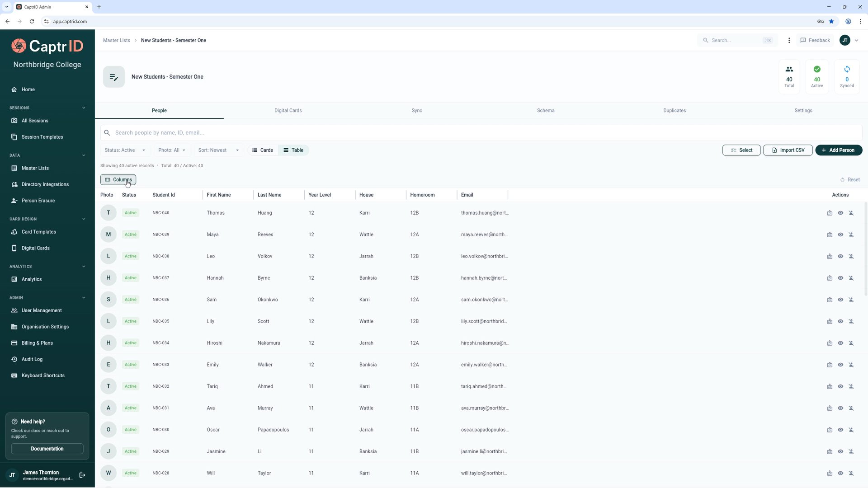The height and width of the screenshot is (488, 868).
Task: Open the Columns chooser
Action: pyautogui.click(x=118, y=180)
